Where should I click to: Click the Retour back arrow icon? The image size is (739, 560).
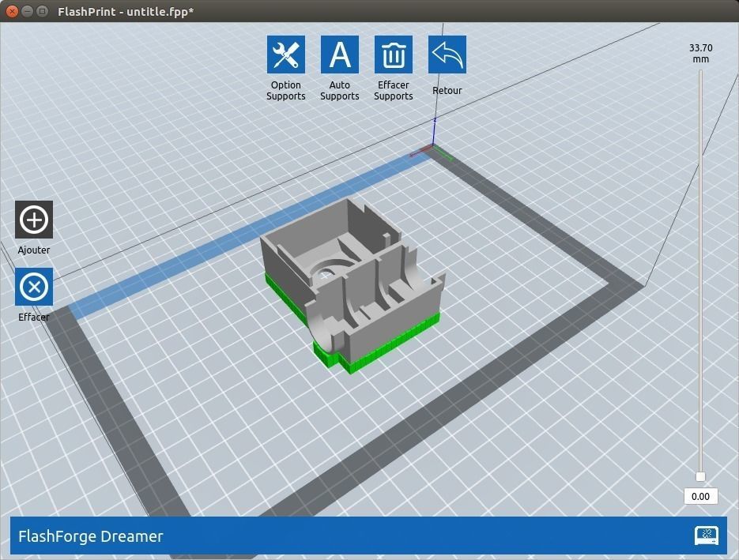[x=447, y=54]
